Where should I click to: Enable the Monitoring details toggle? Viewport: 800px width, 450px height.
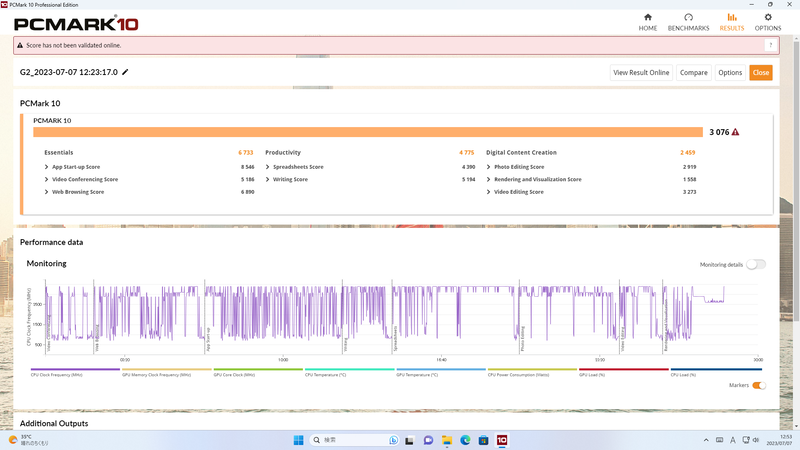pyautogui.click(x=756, y=264)
